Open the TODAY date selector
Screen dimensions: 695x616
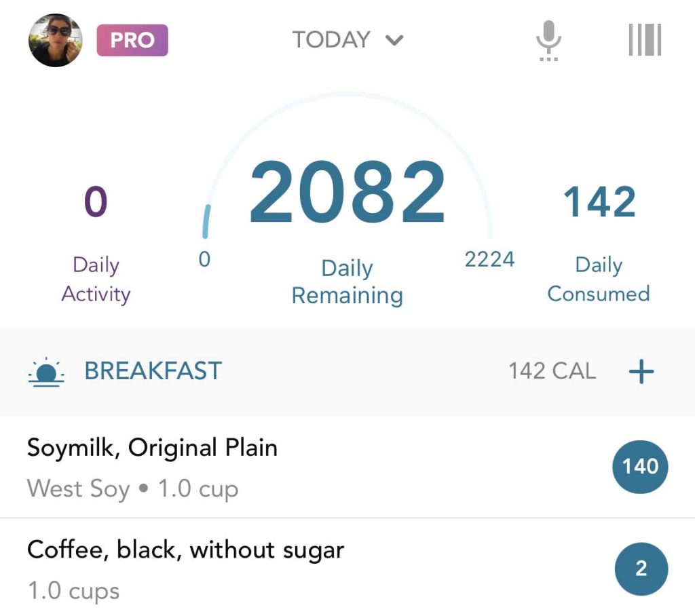tap(332, 40)
